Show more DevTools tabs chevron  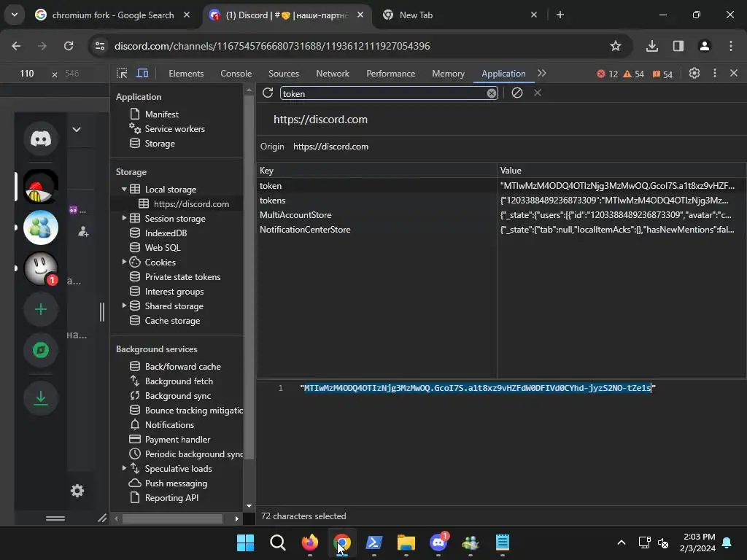point(542,74)
